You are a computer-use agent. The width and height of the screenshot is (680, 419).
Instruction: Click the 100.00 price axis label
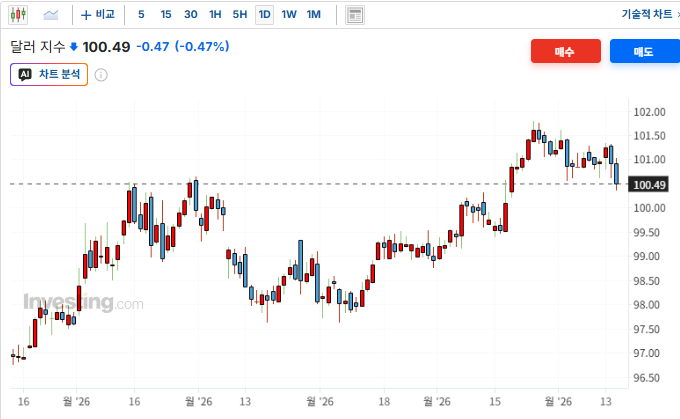649,208
